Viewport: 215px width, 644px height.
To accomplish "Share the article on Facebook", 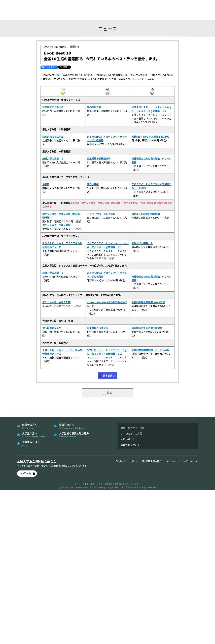I will tap(49, 67).
